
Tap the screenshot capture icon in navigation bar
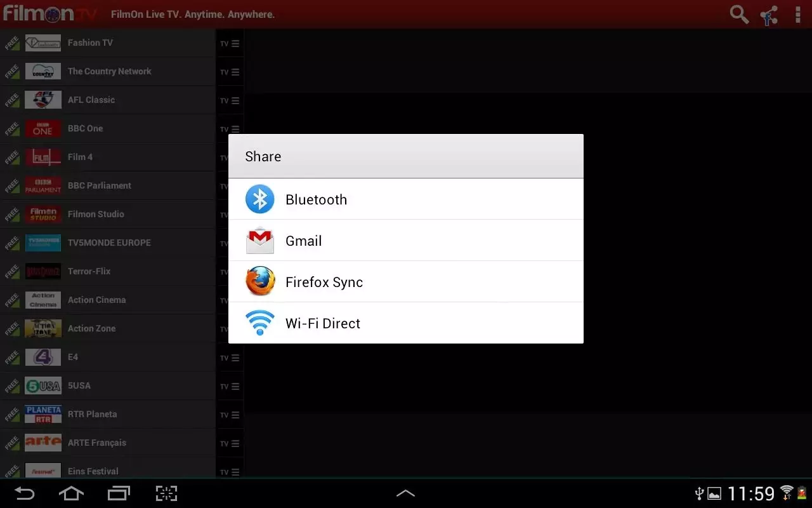(x=166, y=493)
